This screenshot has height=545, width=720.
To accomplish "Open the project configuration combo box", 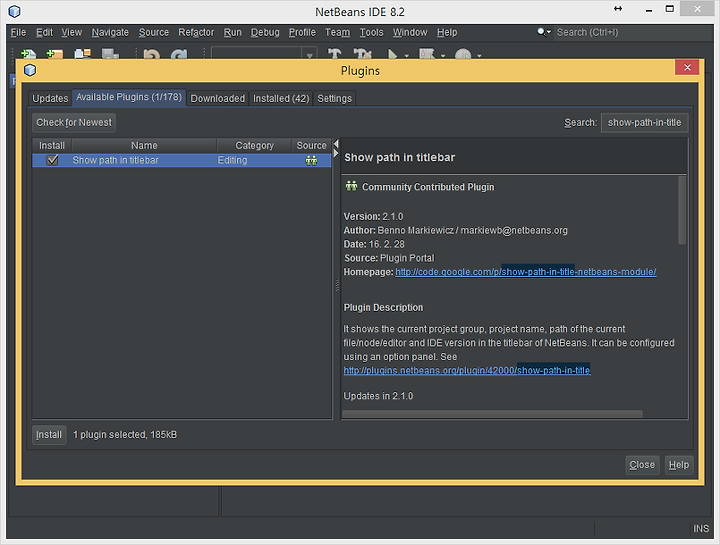I will click(264, 54).
